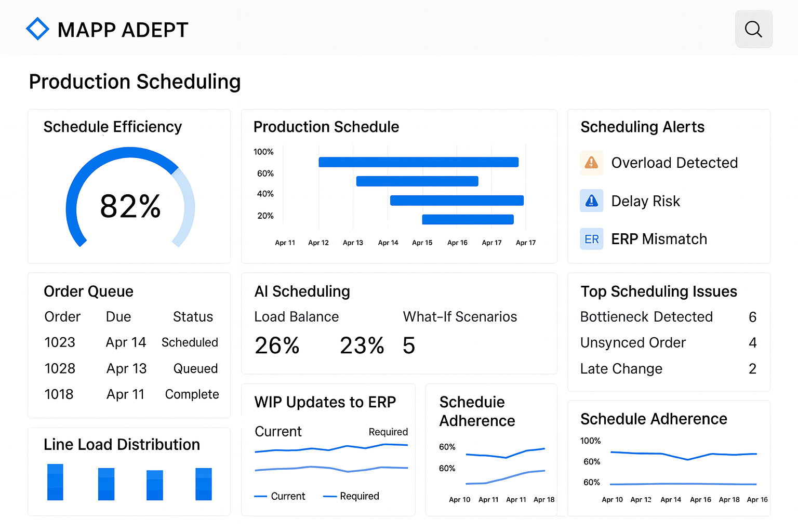Click the top longest Gantt schedule bar

click(418, 162)
